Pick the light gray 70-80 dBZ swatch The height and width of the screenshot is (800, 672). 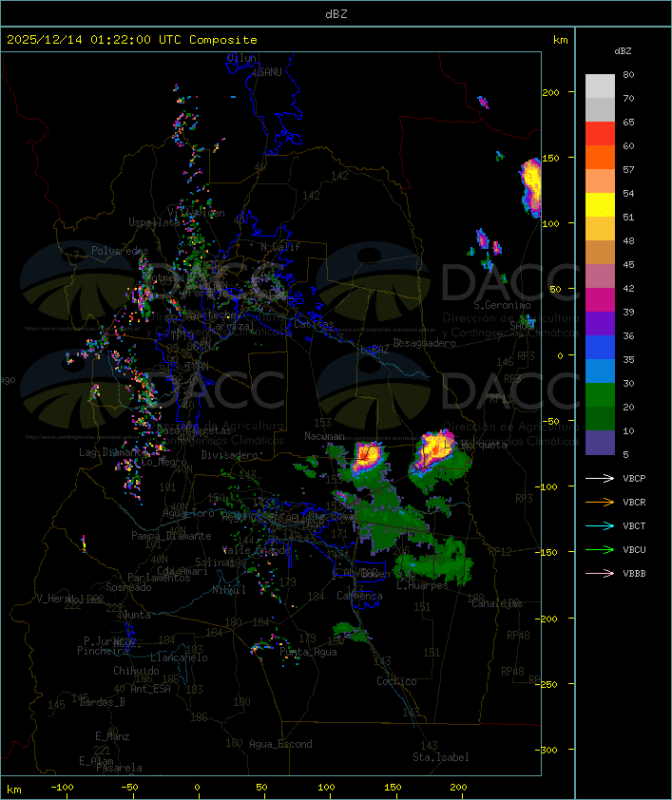tap(600, 86)
